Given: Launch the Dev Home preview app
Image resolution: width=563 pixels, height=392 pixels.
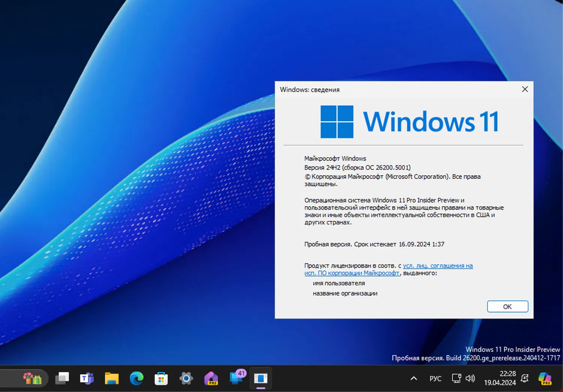Looking at the screenshot, I should 211,379.
